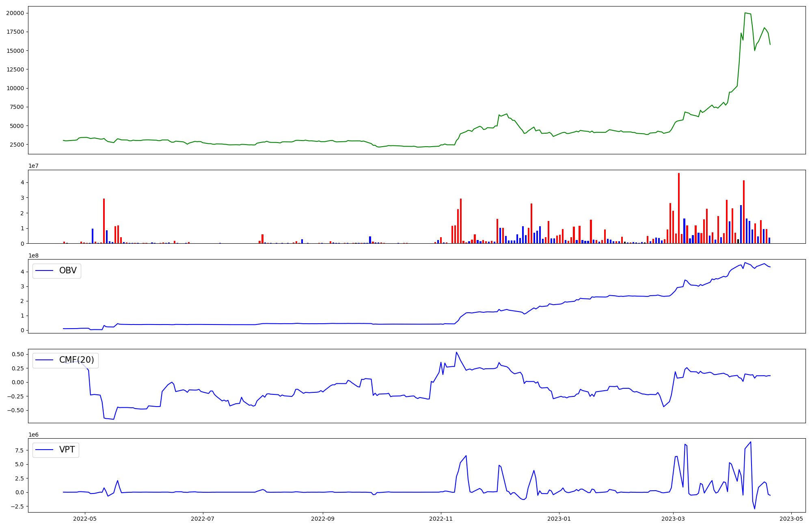Click the 0.25 tick on CMF axis
812x528 pixels.
17,368
